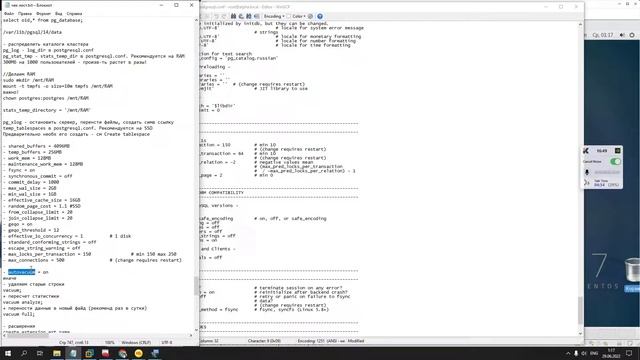Click the 100% zoom status in Notepad
The width and height of the screenshot is (640, 360).
110,342
